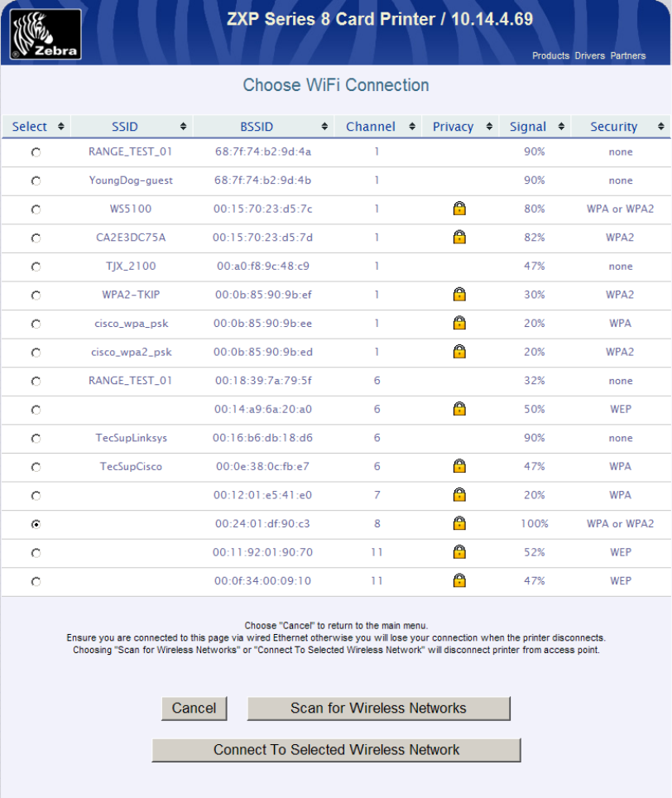Image resolution: width=672 pixels, height=798 pixels.
Task: Select the WPA2-TKIP network radio button
Action: click(36, 296)
